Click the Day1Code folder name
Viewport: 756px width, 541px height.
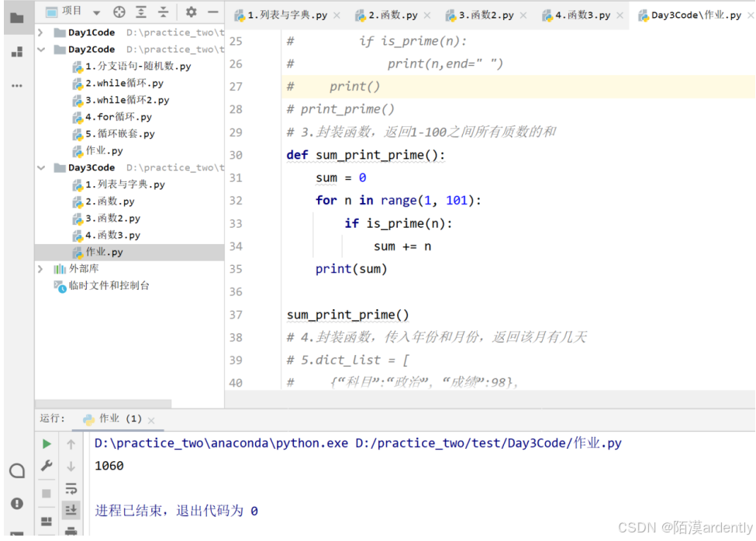tap(91, 33)
